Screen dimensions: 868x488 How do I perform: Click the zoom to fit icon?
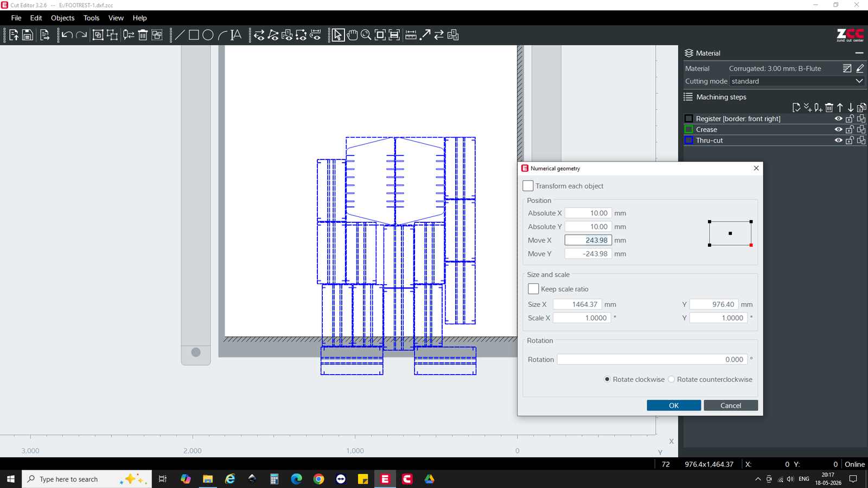tap(380, 35)
